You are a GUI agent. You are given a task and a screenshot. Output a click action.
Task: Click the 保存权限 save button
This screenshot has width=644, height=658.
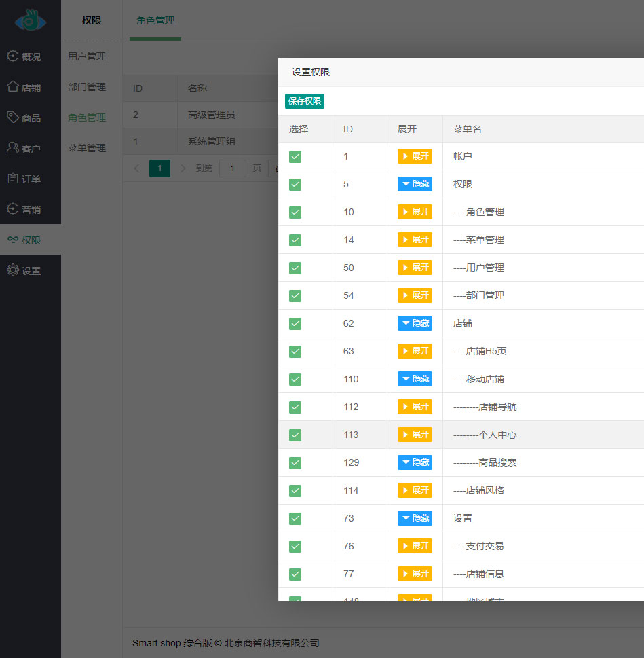coord(305,101)
